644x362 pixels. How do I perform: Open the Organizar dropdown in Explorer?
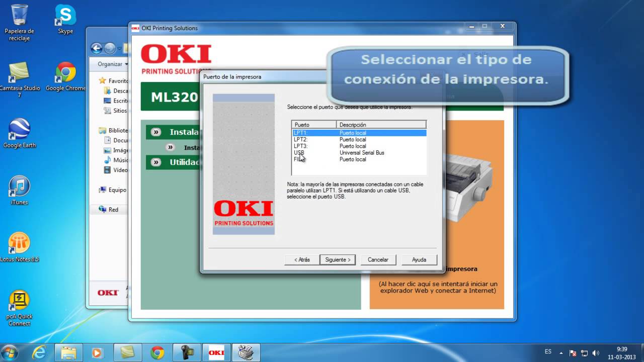(113, 64)
